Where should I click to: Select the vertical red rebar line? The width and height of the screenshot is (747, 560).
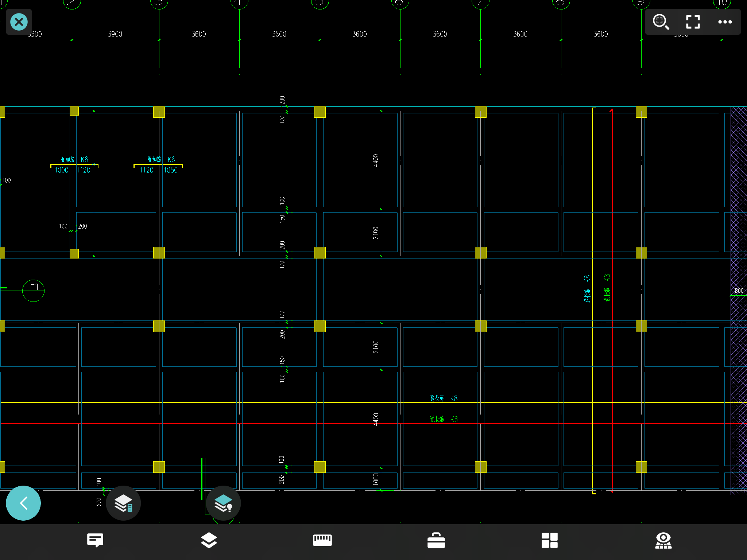pyautogui.click(x=612, y=301)
